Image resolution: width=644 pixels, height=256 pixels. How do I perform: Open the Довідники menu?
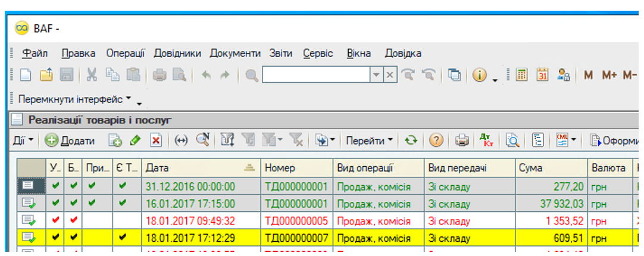pos(177,54)
